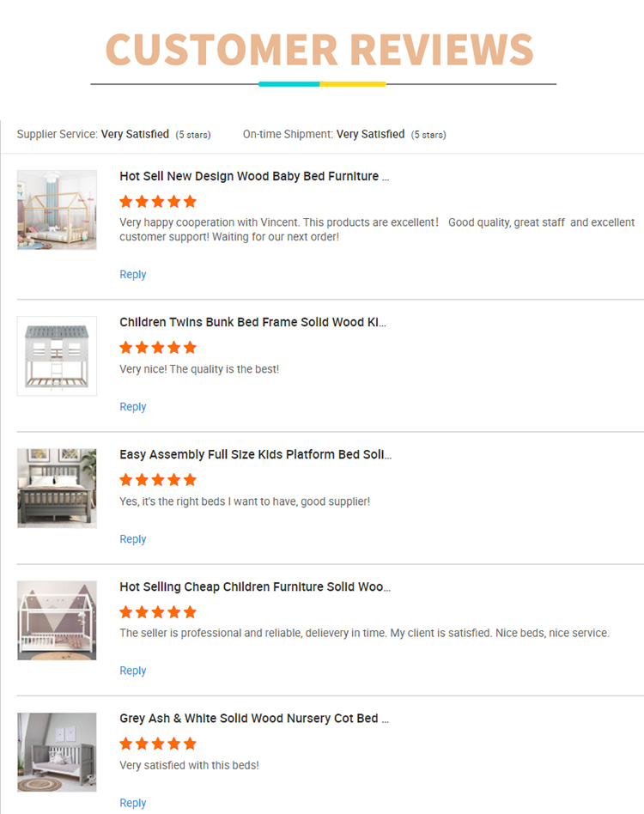Open the white house bed with fence image
The height and width of the screenshot is (814, 644).
pos(57,620)
